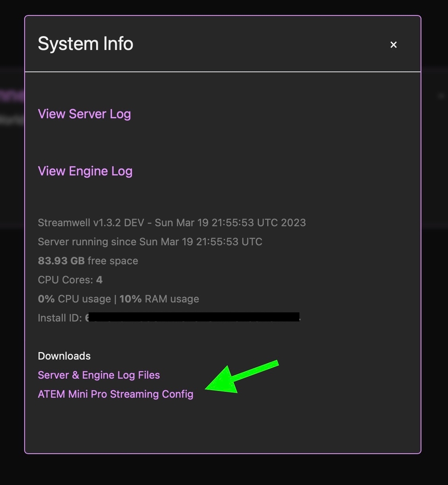This screenshot has width=448, height=485.
Task: Click the Streamwell v1.3.2 DEV version text
Action: point(91,223)
